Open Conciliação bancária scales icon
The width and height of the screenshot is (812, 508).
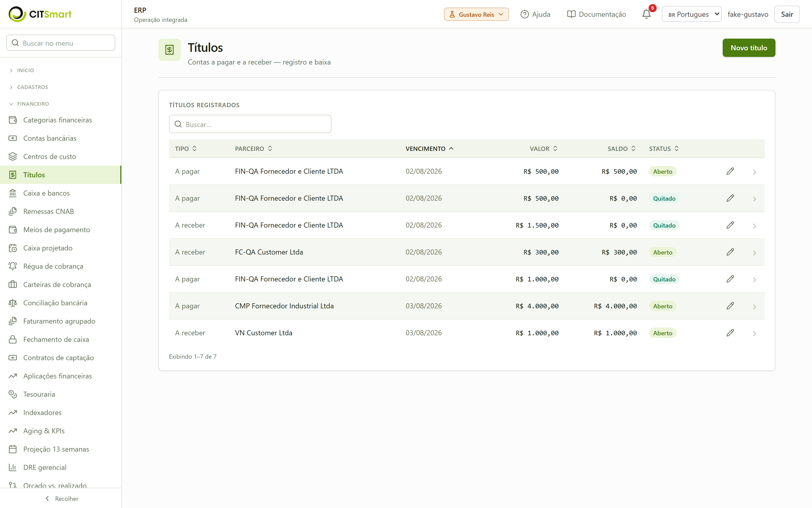[13, 303]
